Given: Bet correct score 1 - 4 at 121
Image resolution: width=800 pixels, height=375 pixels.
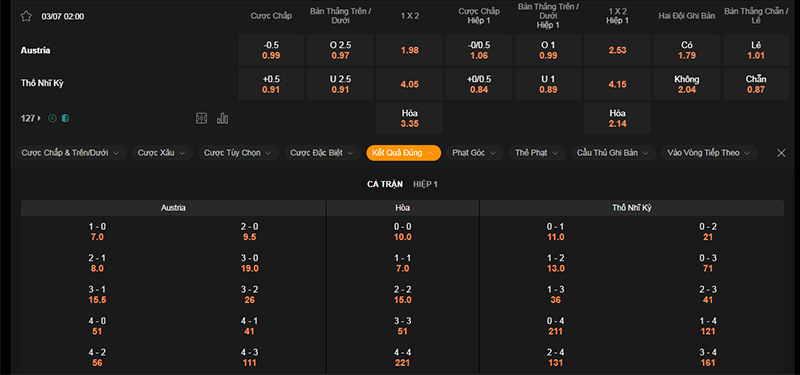Looking at the screenshot, I should (708, 326).
